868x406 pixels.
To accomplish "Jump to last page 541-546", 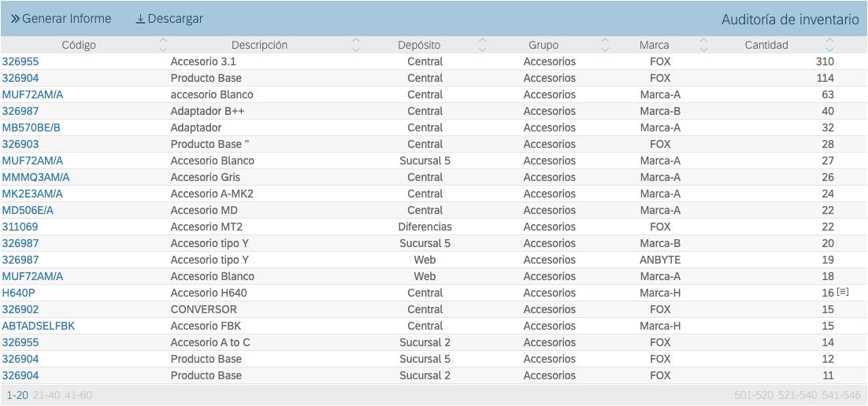I will tap(841, 395).
